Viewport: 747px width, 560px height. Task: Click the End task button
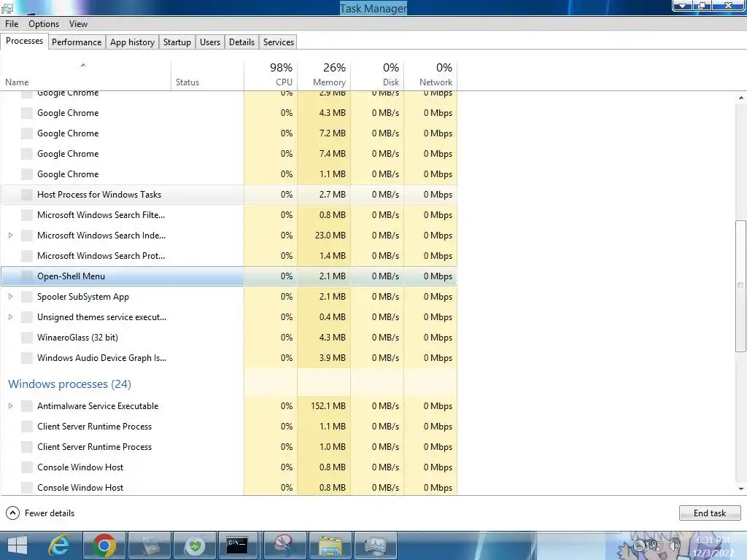click(x=710, y=513)
